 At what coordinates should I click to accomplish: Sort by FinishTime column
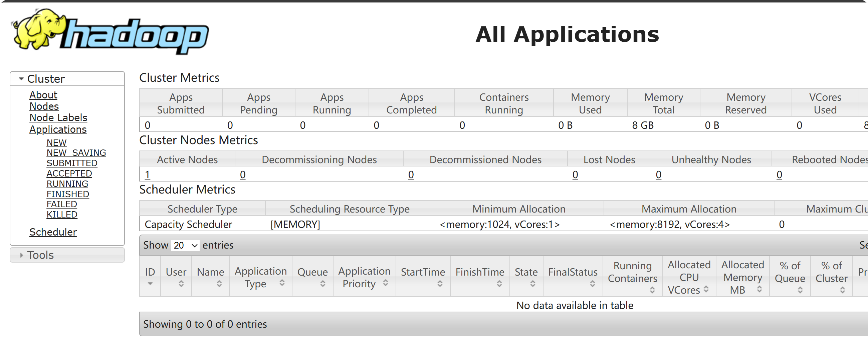(480, 277)
